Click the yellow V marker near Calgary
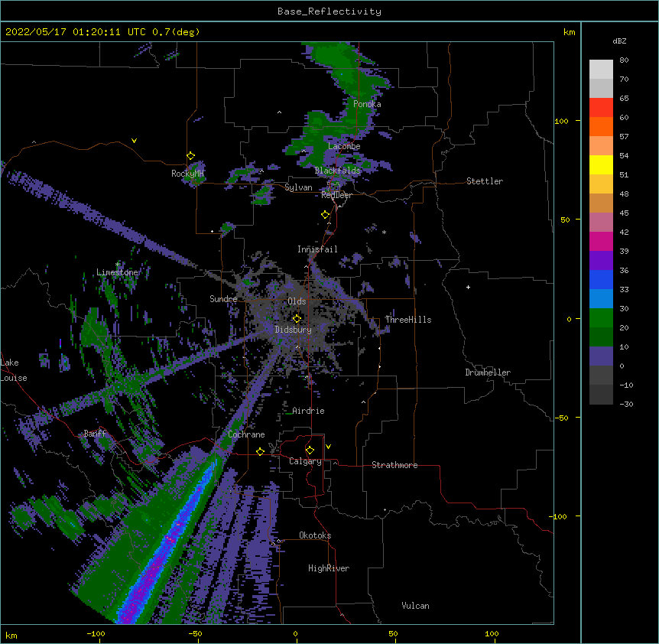 (328, 447)
